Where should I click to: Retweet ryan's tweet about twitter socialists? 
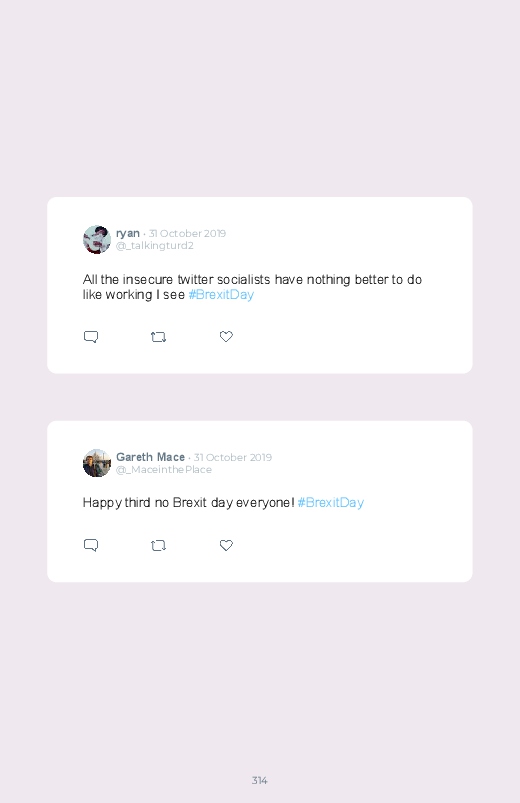tap(158, 337)
